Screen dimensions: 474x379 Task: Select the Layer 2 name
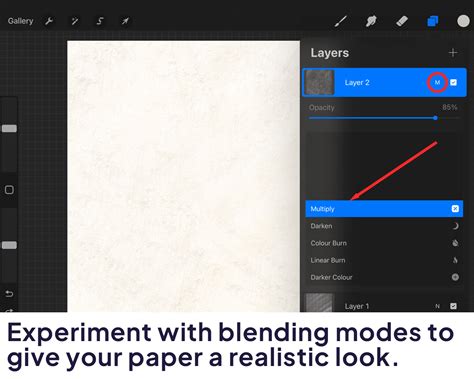click(357, 83)
